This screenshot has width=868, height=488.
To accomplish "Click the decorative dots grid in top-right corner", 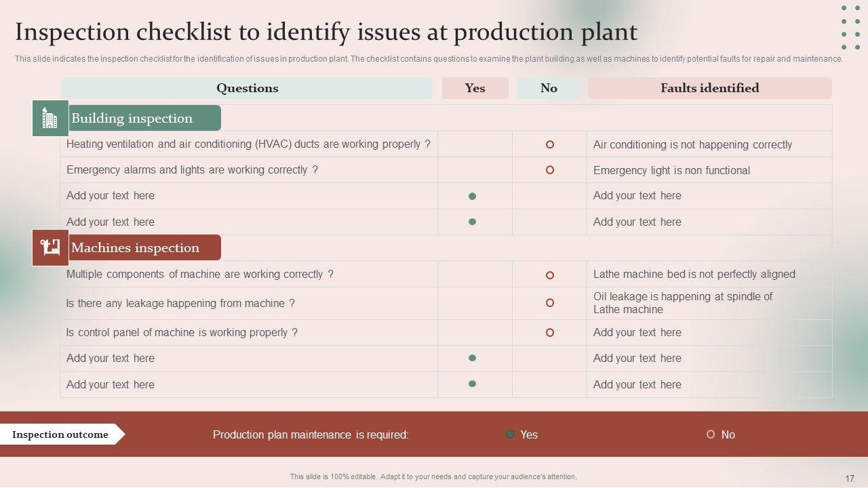I will (x=854, y=28).
